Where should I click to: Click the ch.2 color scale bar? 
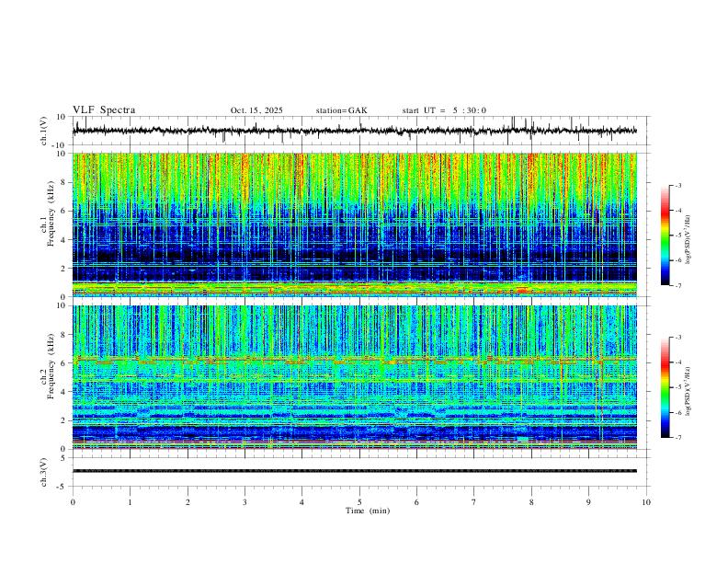pyautogui.click(x=665, y=387)
